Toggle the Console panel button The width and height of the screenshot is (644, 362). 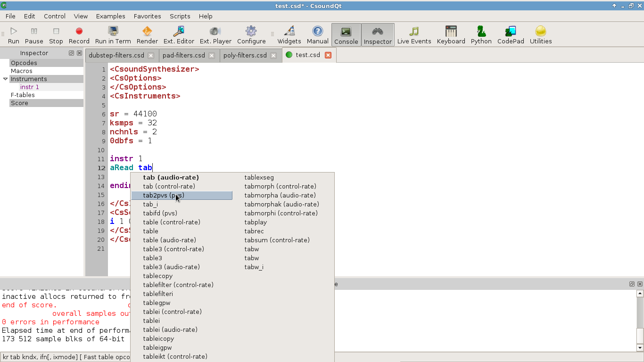[x=346, y=35]
